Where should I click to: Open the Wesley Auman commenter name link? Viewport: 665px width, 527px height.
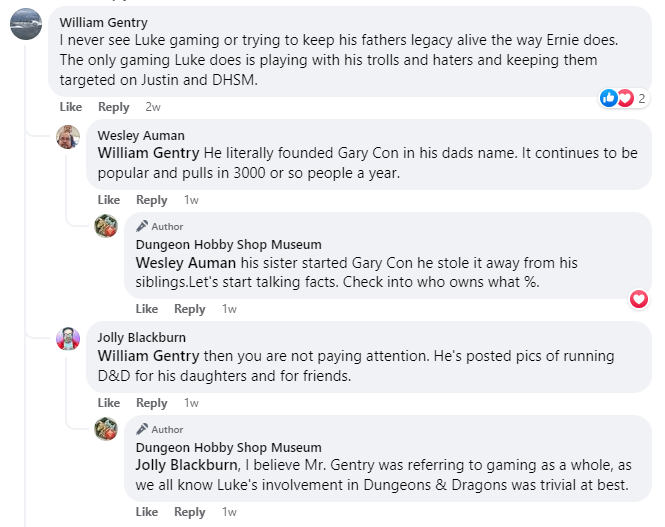(141, 135)
